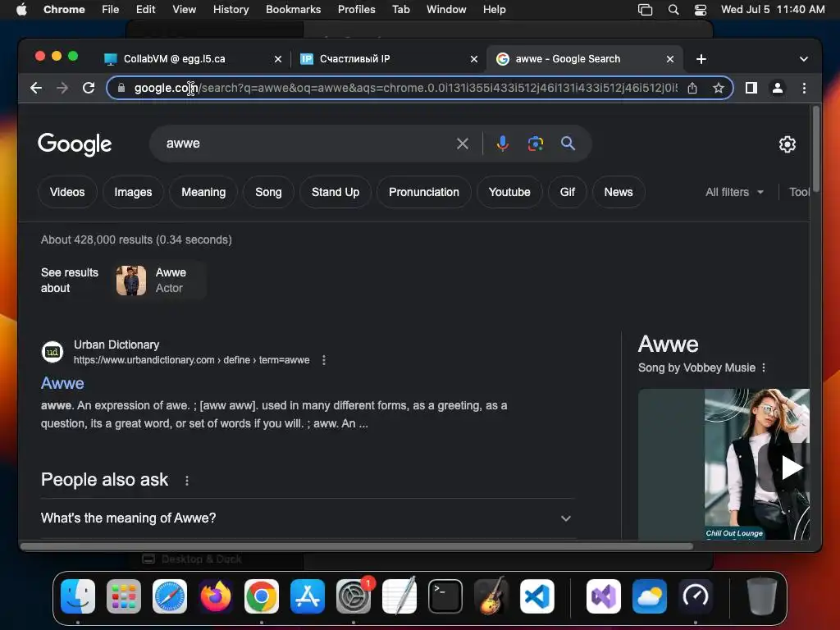Click the horizontal scrollbar at window bottom
The image size is (840, 630).
tap(357, 546)
